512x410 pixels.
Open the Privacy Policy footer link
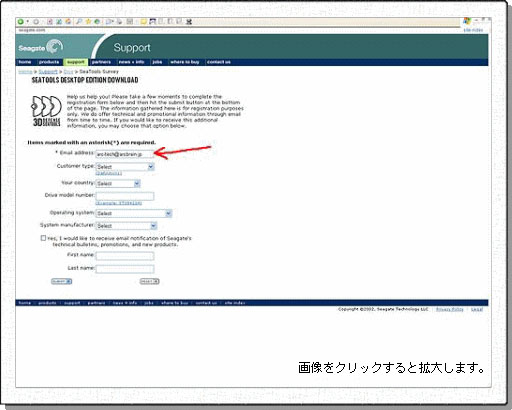pyautogui.click(x=450, y=309)
